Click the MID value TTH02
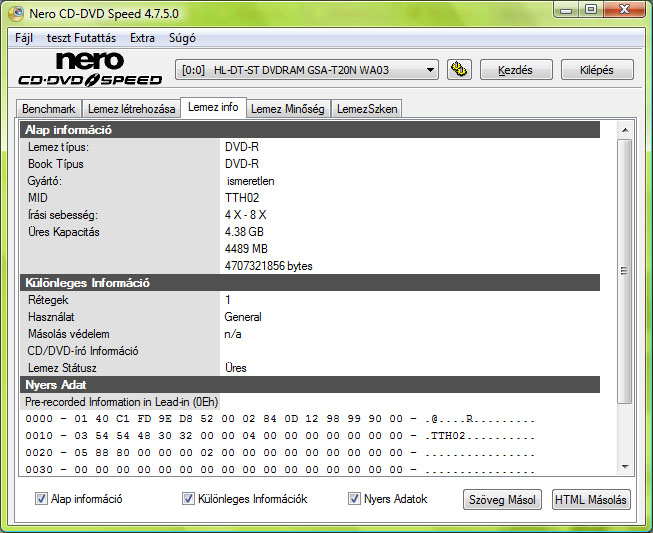653x533 pixels. coord(242,198)
